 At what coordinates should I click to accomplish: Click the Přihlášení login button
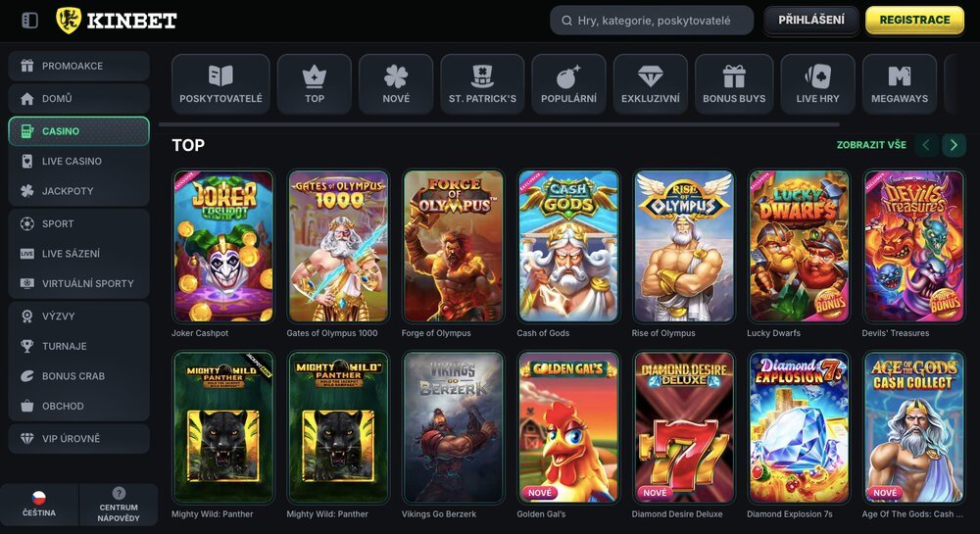click(811, 20)
